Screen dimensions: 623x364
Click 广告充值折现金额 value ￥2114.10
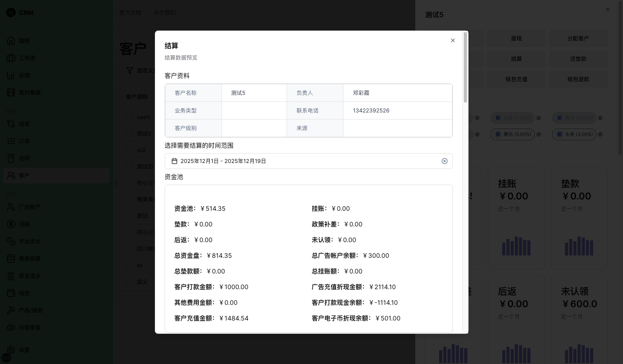pos(382,287)
